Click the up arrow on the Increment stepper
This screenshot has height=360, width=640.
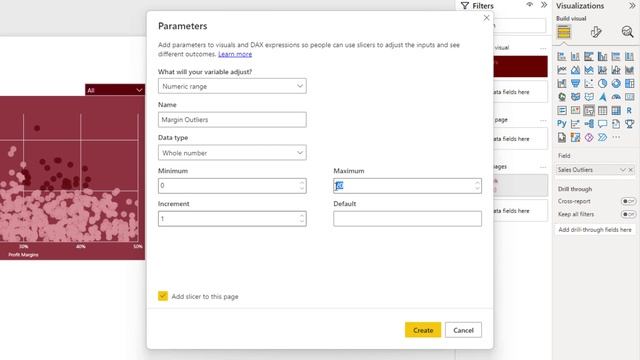pos(302,216)
